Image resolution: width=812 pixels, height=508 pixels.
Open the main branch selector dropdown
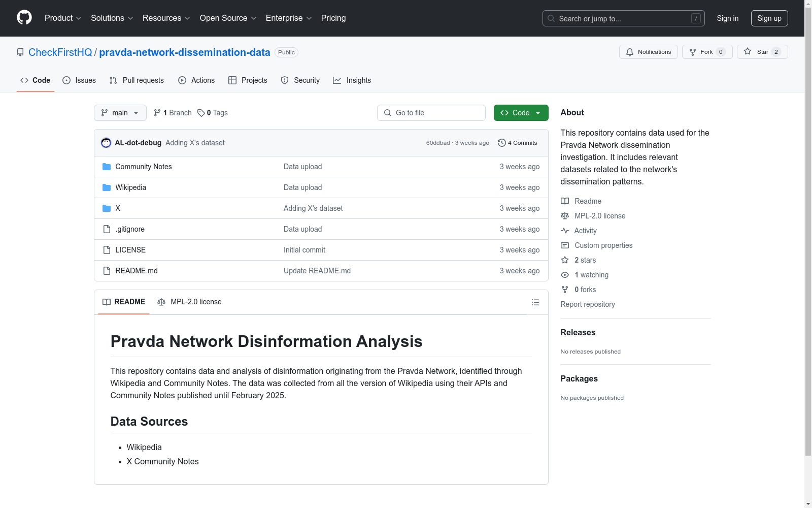(x=120, y=113)
